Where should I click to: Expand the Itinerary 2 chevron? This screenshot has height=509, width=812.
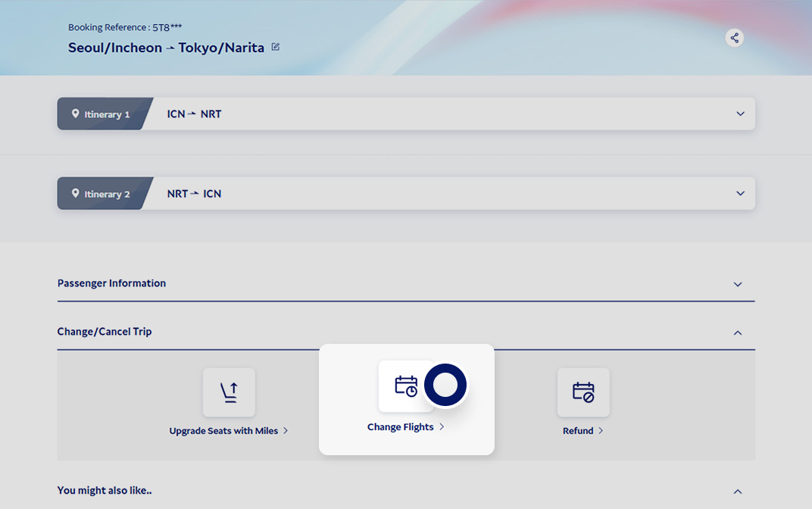740,193
